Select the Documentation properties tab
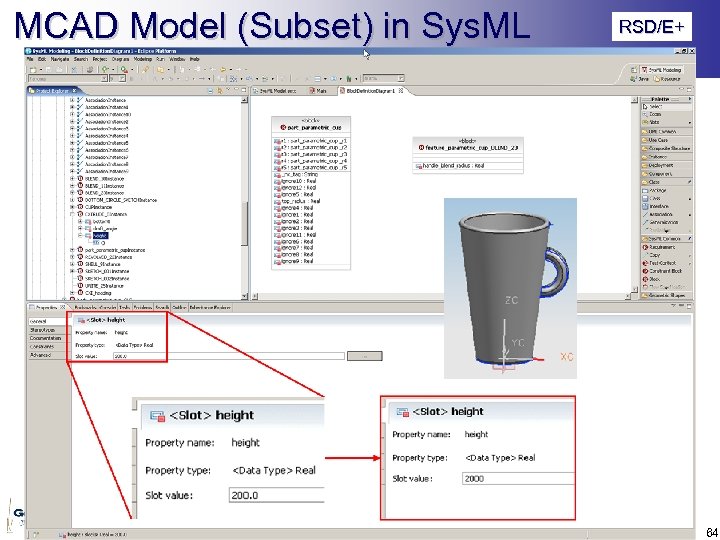This screenshot has width=720, height=540. click(x=45, y=338)
